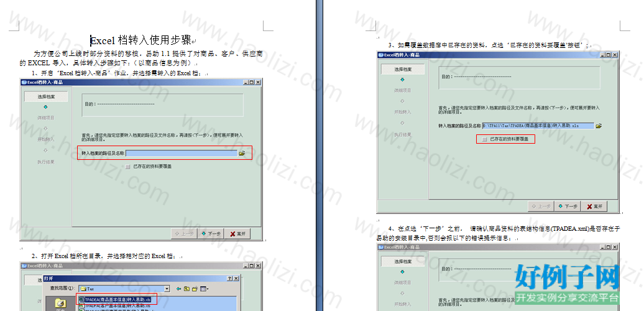Click the help question mark button in 打开 dialog

coord(230,279)
